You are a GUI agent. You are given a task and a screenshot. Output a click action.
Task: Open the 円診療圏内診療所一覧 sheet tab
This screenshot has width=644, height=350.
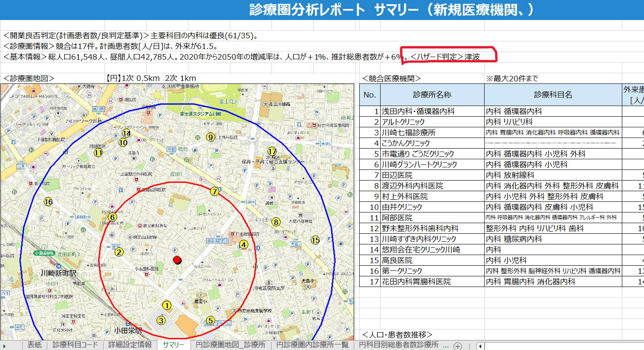[312, 345]
